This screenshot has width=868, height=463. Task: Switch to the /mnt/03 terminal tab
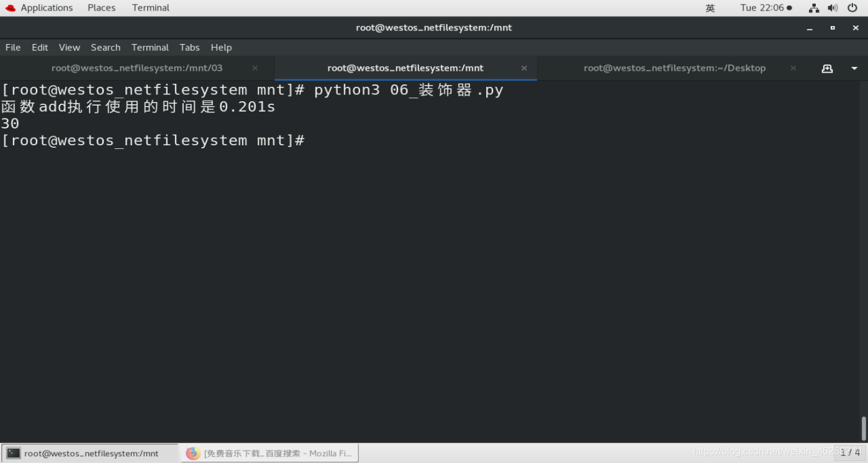tap(137, 68)
